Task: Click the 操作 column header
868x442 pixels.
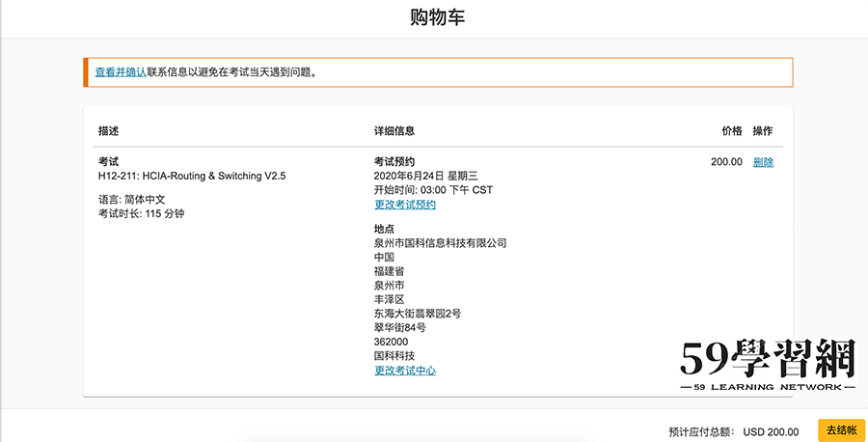Action: pyautogui.click(x=762, y=131)
